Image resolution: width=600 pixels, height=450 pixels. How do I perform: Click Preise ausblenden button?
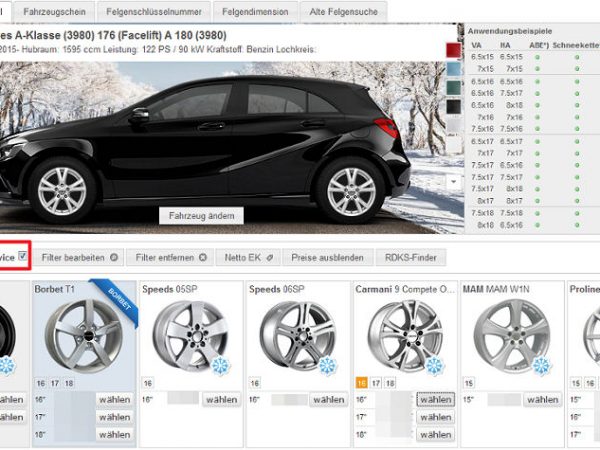327,258
